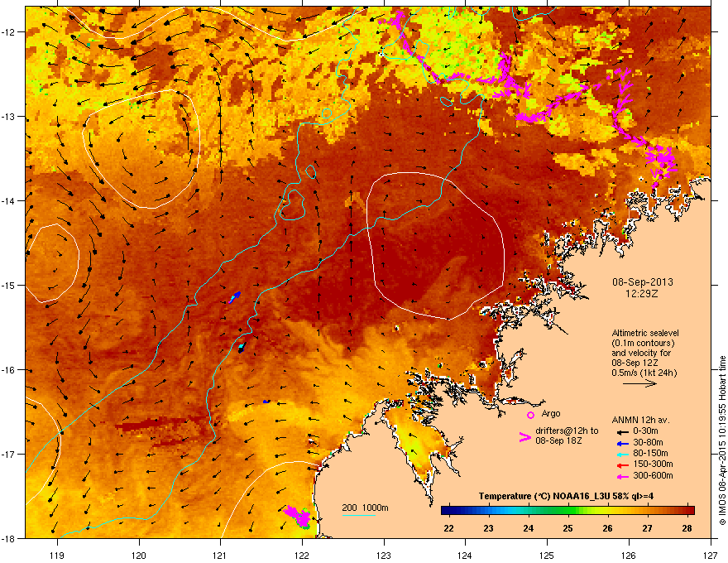Click the longitude axis label 125

click(x=547, y=555)
